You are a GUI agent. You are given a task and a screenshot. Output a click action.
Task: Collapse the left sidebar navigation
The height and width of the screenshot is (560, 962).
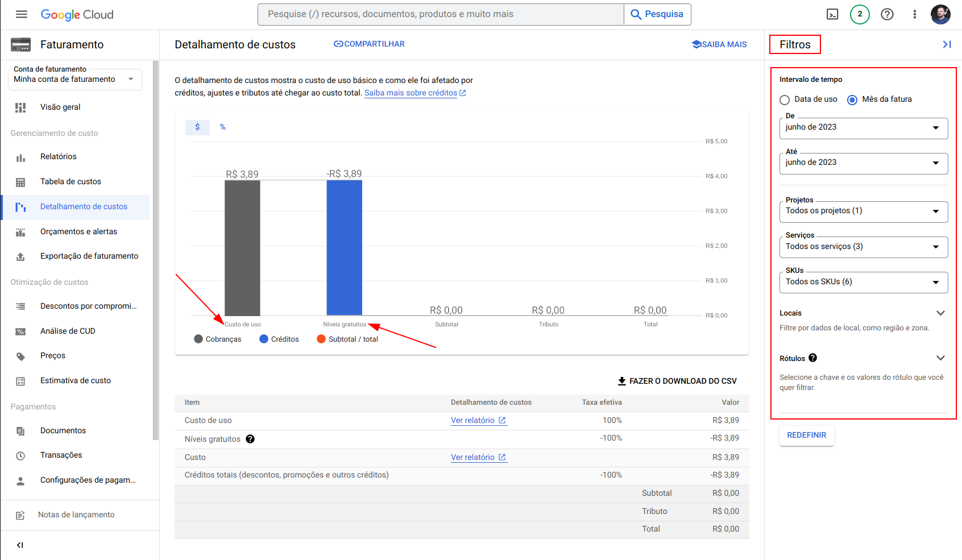[x=20, y=545]
